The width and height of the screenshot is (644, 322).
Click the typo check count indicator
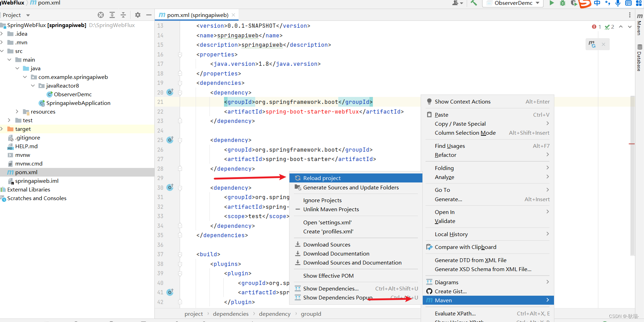(x=609, y=27)
